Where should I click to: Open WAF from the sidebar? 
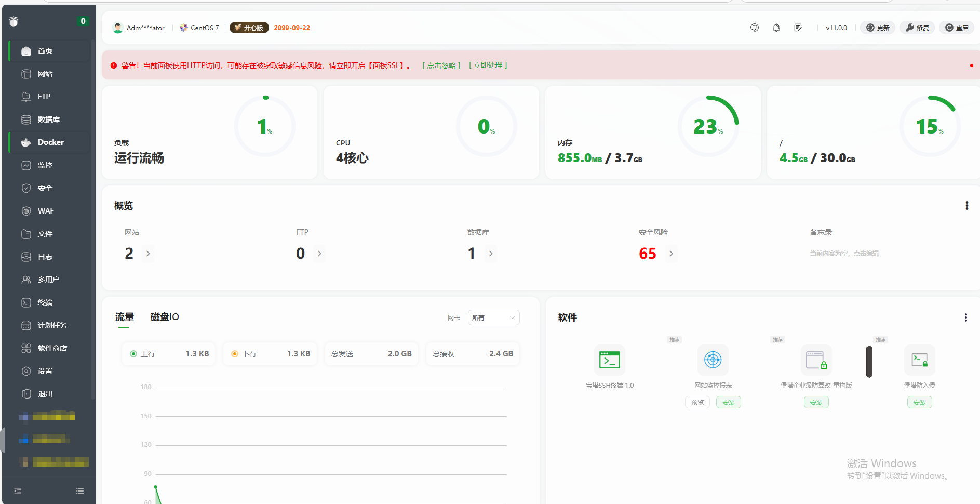(45, 211)
